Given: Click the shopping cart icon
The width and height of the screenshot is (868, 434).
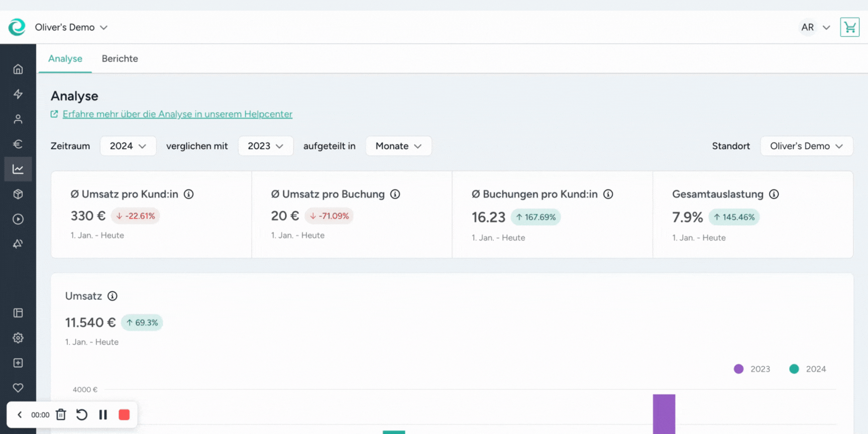Looking at the screenshot, I should (x=849, y=27).
